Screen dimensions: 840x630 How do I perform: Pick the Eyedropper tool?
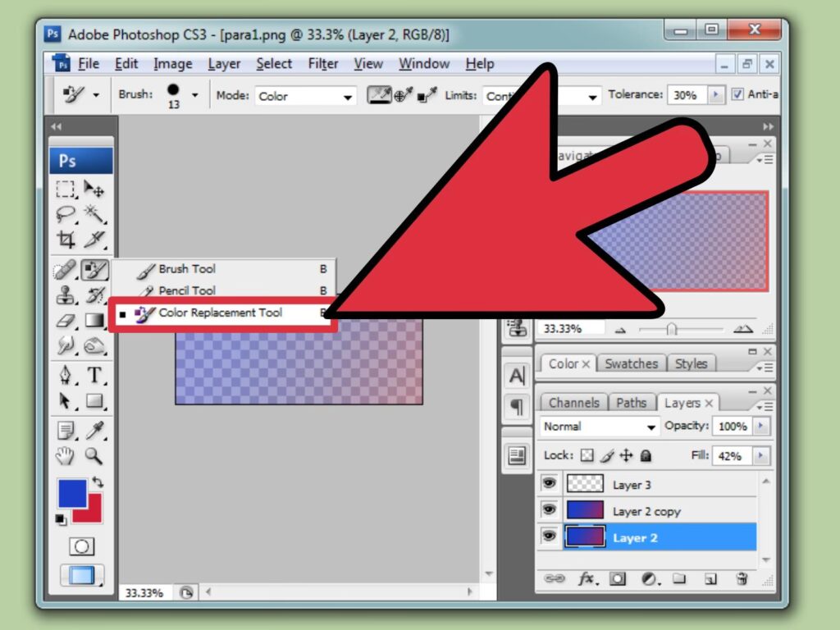(95, 430)
